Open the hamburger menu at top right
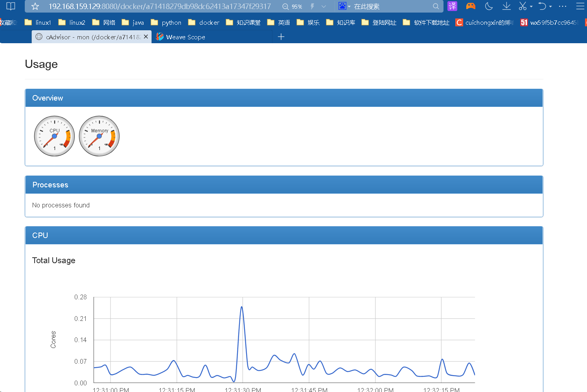This screenshot has height=392, width=587. tap(580, 6)
